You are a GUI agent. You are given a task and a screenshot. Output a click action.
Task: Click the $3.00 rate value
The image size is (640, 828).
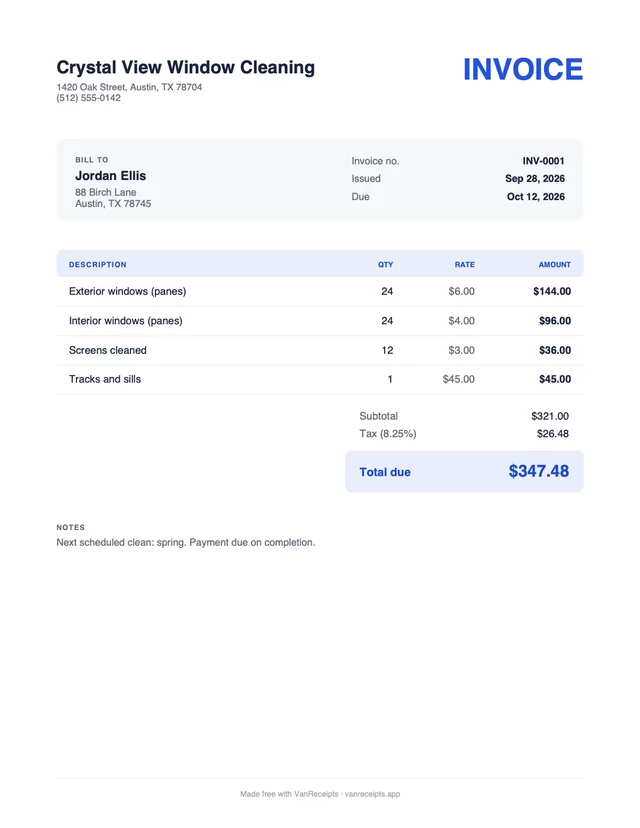pos(462,350)
